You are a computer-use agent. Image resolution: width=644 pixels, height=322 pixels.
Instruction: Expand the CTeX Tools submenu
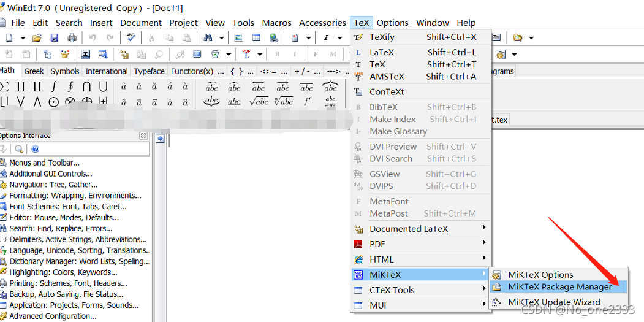pos(422,290)
